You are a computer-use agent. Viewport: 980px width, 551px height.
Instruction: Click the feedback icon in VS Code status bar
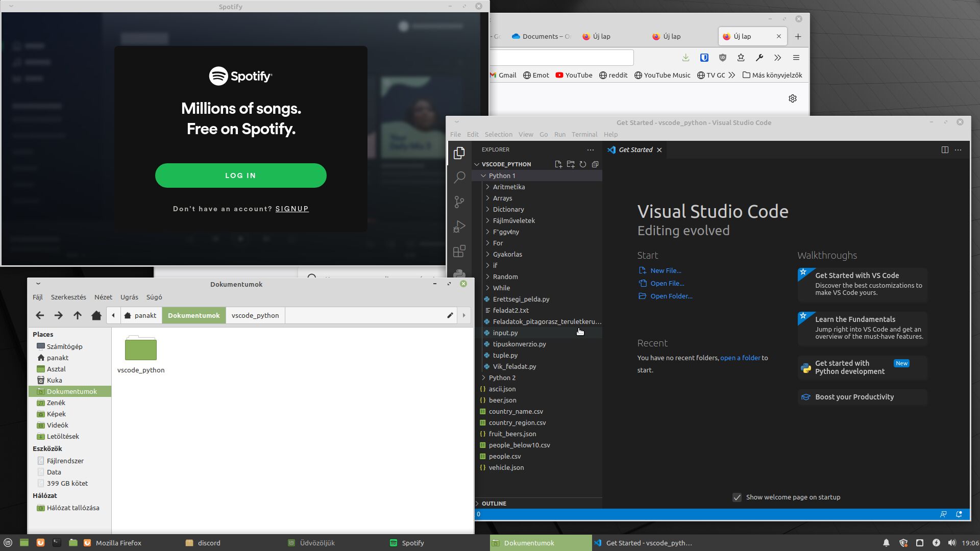(943, 514)
